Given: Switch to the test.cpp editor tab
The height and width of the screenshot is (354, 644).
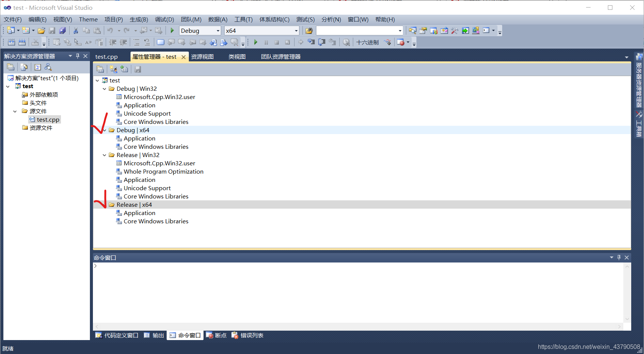Looking at the screenshot, I should point(106,56).
